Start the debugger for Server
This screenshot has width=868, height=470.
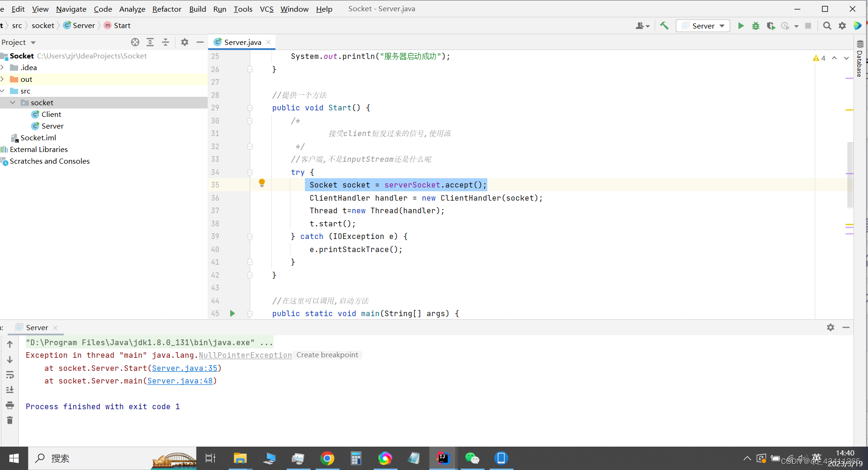coord(756,26)
